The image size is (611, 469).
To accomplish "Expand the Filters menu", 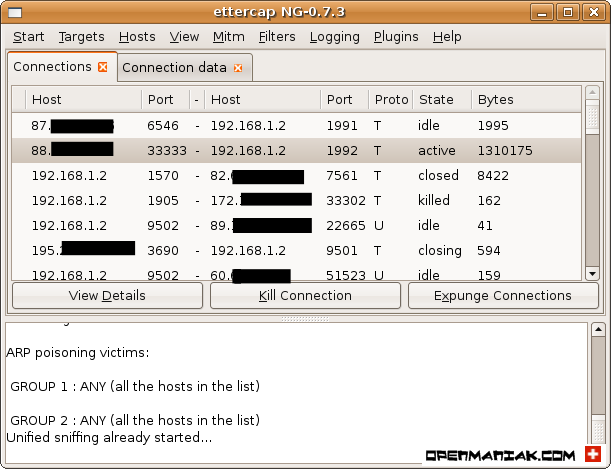I will 277,36.
